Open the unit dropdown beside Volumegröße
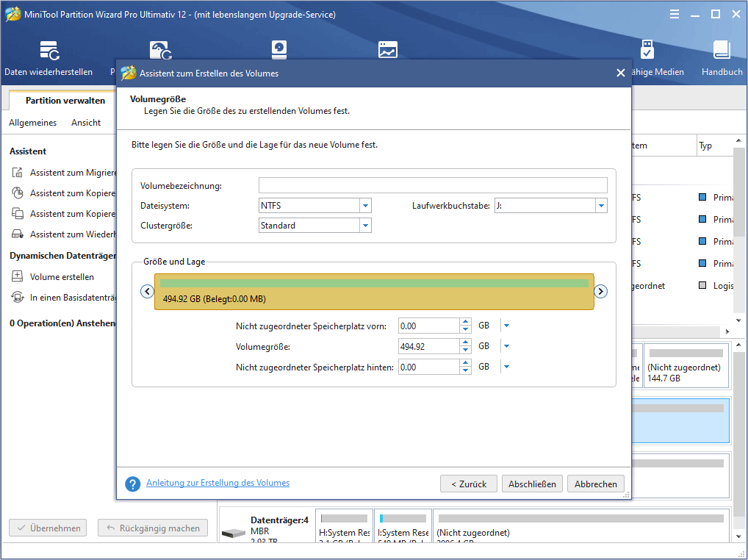The image size is (748, 560). (x=506, y=345)
